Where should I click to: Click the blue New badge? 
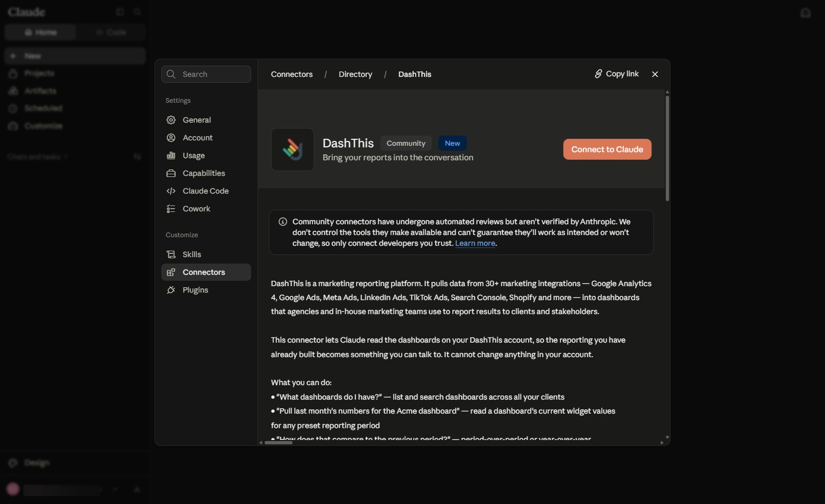point(452,143)
